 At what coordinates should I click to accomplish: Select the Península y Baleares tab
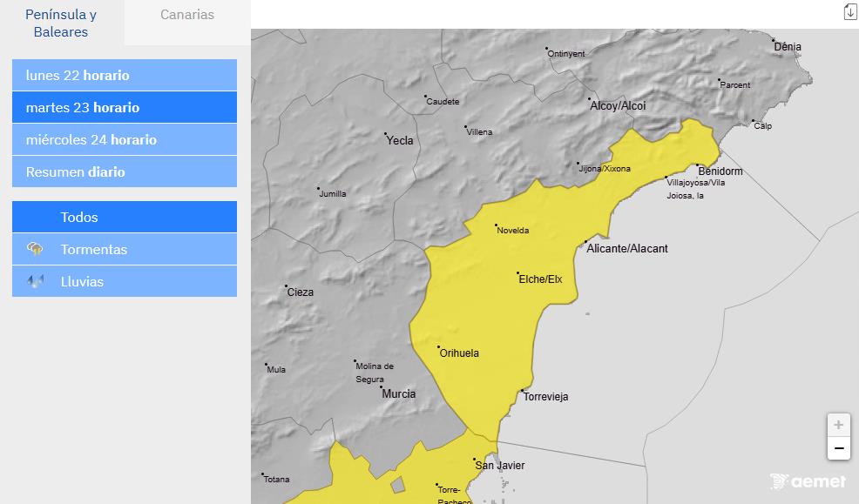(61, 23)
